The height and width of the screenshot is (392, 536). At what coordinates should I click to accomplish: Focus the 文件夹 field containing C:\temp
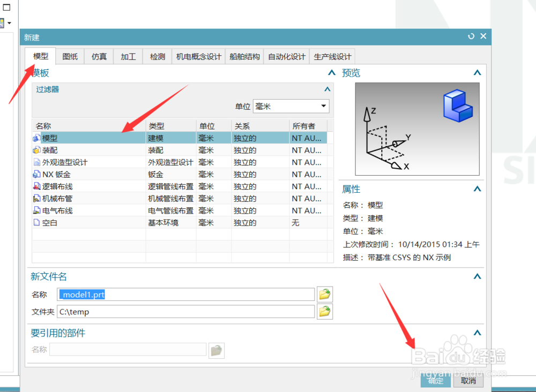coord(185,312)
